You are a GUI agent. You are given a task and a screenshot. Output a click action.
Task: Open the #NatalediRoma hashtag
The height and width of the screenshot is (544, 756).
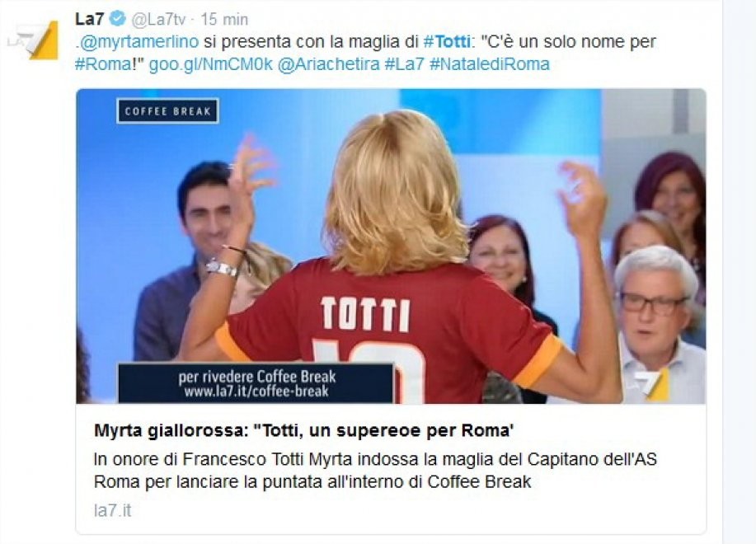click(490, 64)
